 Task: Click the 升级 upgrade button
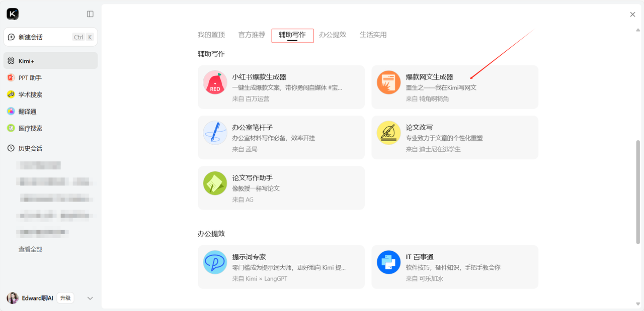pyautogui.click(x=65, y=298)
